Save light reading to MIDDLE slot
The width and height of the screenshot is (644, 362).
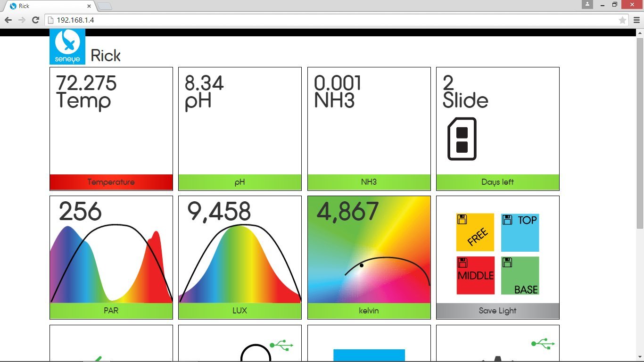475,275
